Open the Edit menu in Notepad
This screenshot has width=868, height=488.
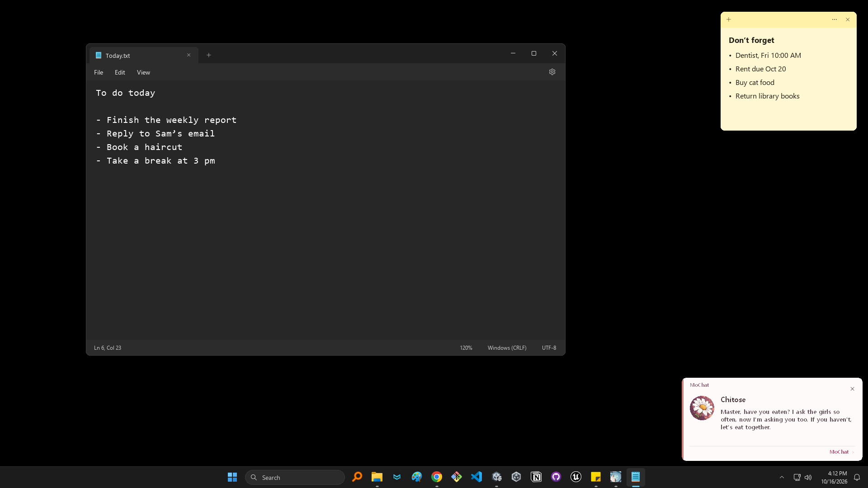(x=120, y=72)
